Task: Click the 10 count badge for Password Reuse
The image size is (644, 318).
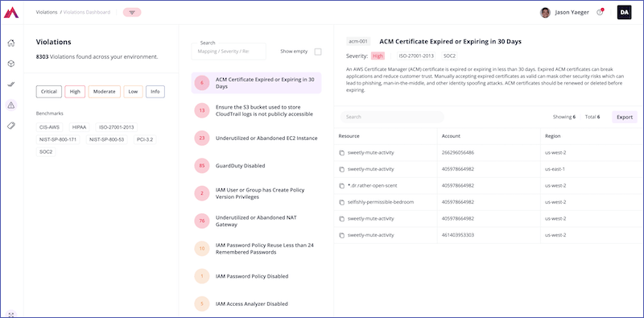Action: pyautogui.click(x=202, y=249)
